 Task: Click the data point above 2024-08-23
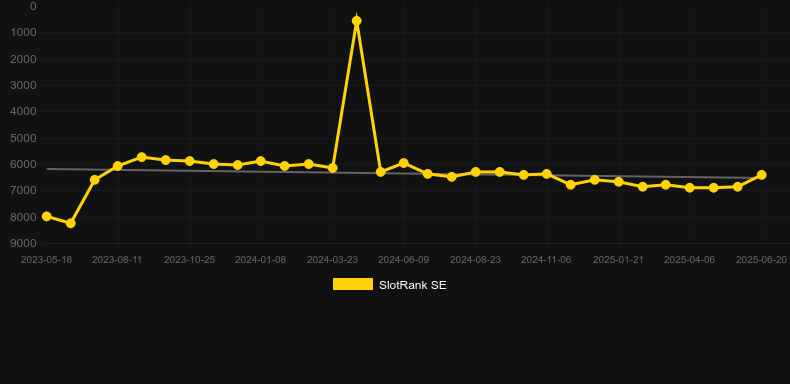[x=475, y=172]
